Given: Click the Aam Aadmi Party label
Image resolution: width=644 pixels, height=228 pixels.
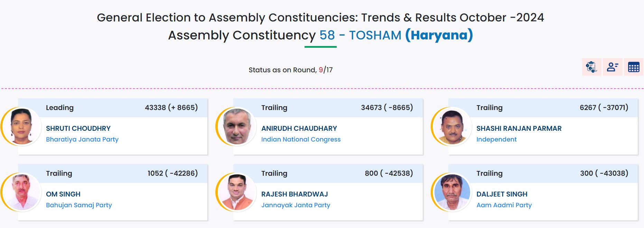Looking at the screenshot, I should [504, 205].
